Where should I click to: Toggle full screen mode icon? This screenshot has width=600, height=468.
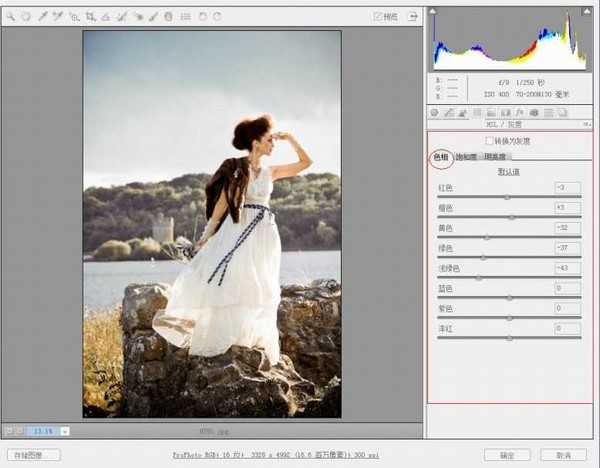pos(411,16)
